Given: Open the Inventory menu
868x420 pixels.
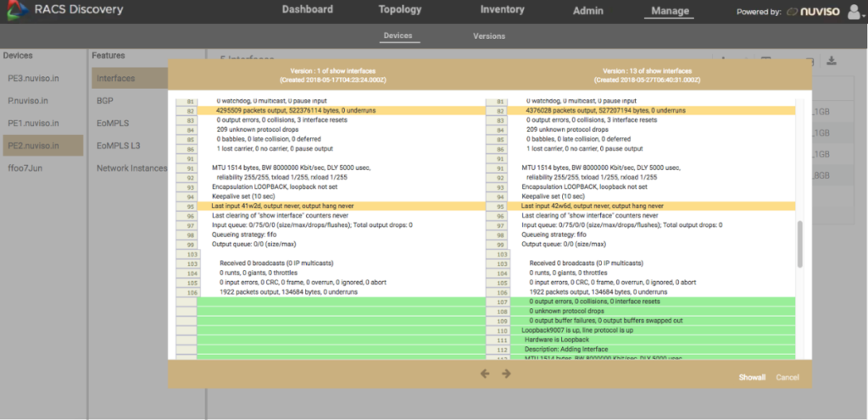Looking at the screenshot, I should pos(502,9).
